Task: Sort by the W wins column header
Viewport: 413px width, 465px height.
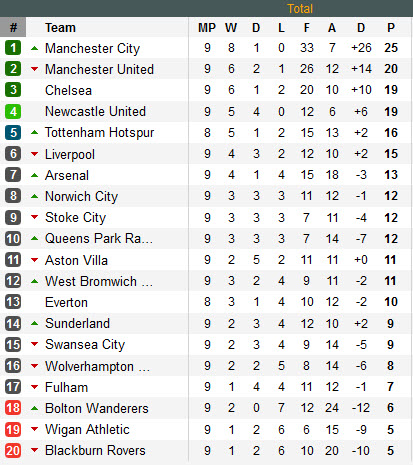Action: (231, 28)
